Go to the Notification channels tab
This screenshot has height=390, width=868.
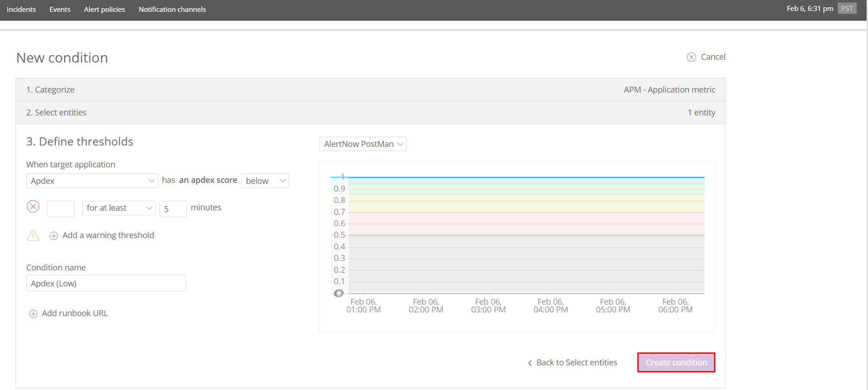tap(172, 10)
